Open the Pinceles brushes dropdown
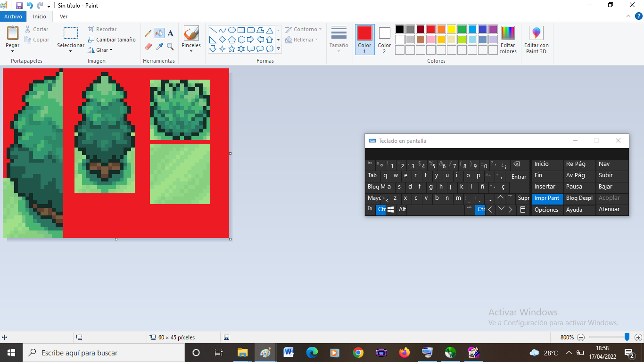 tap(191, 51)
